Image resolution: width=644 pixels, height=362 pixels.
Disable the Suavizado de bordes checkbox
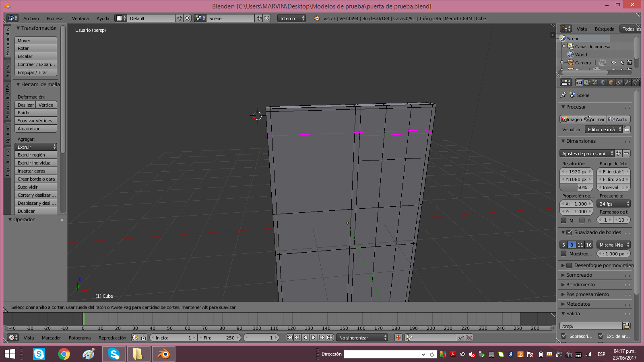click(x=569, y=232)
